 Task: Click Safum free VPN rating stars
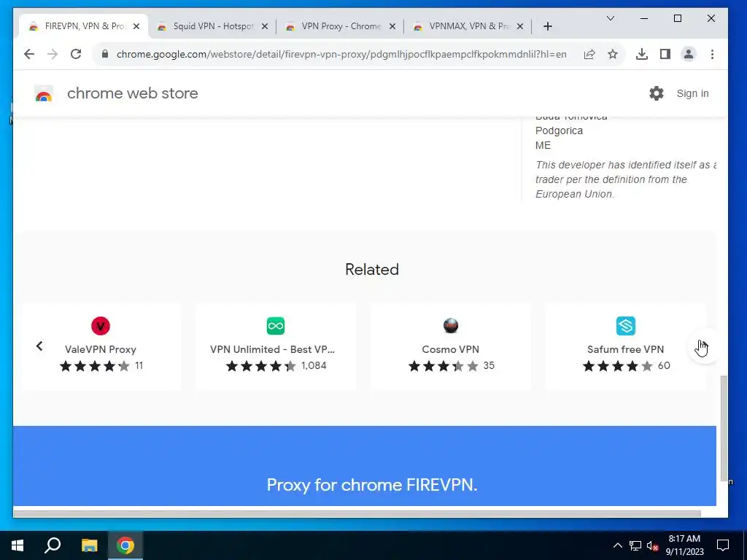click(618, 366)
